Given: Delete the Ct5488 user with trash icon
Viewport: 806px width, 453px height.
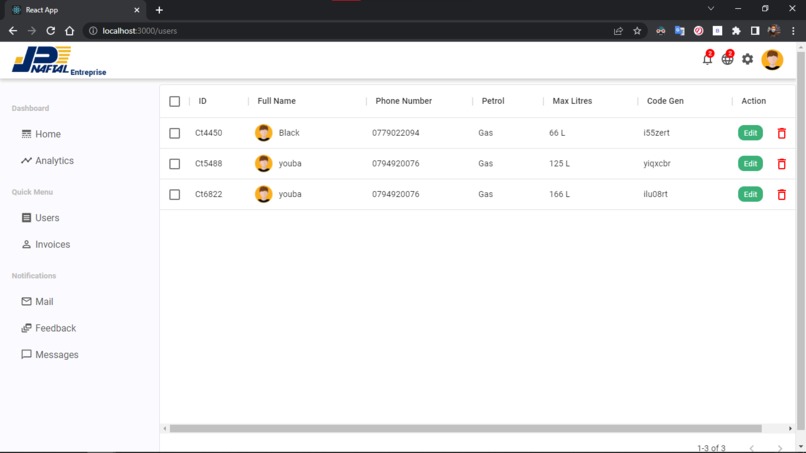Looking at the screenshot, I should tap(781, 164).
